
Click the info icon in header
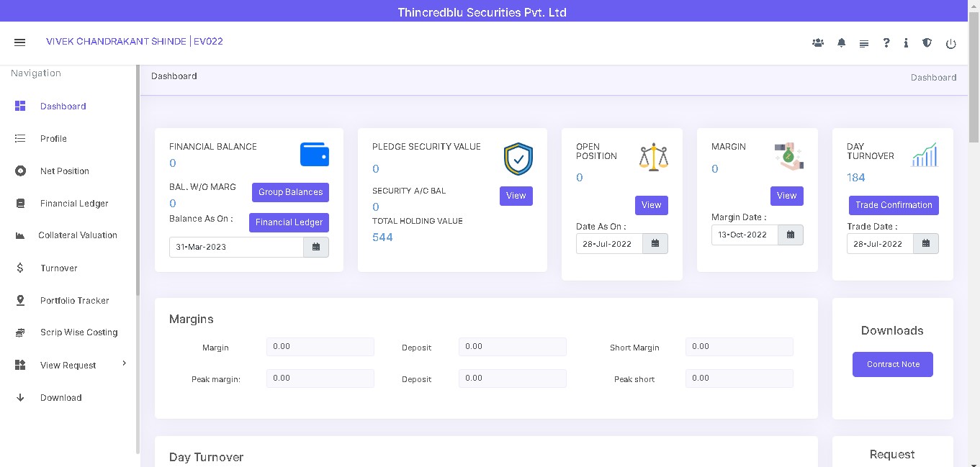point(906,43)
